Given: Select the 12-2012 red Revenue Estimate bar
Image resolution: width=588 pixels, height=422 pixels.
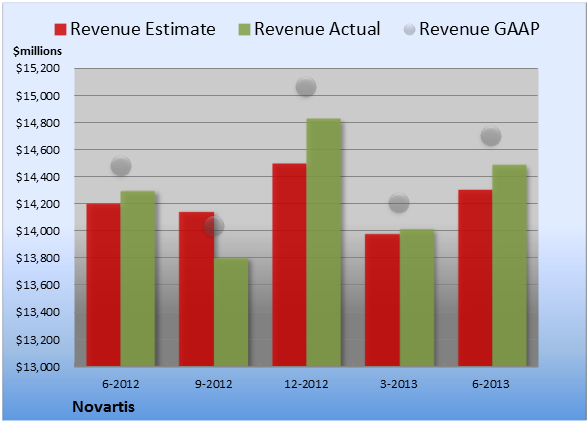Looking at the screenshot, I should [290, 265].
